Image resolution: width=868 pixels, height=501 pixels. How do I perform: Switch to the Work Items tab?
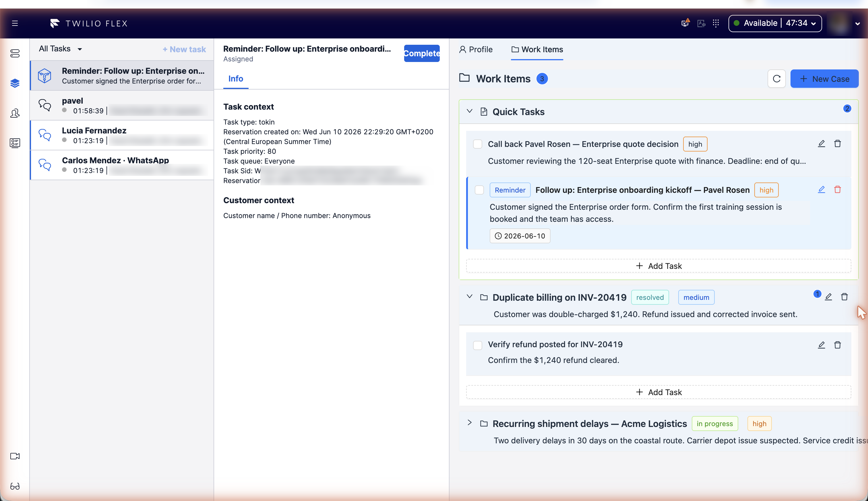(537, 50)
